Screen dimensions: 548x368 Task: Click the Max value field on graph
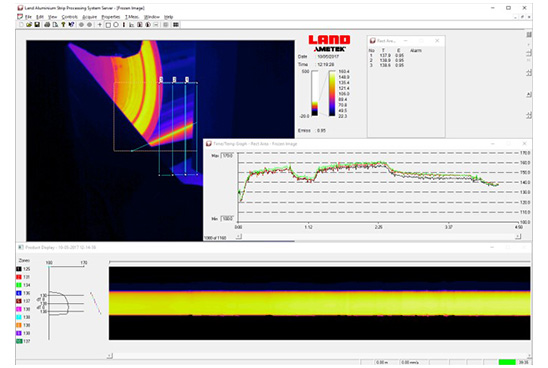(227, 156)
